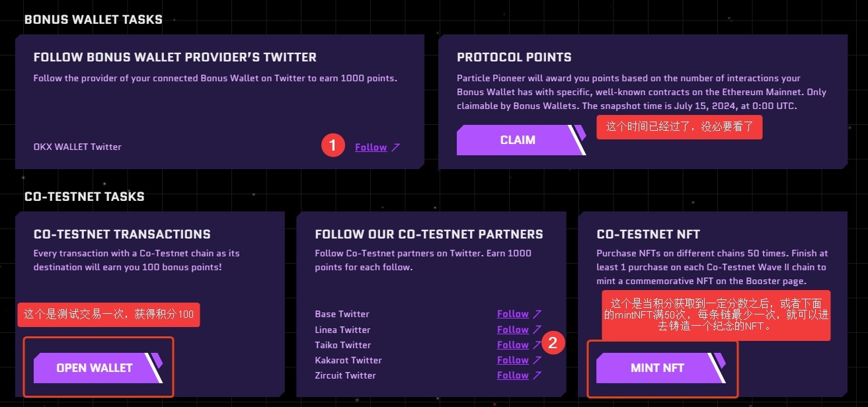This screenshot has width=868, height=407.
Task: Click the external arrow icon for Taiko Twitter
Action: 537,345
